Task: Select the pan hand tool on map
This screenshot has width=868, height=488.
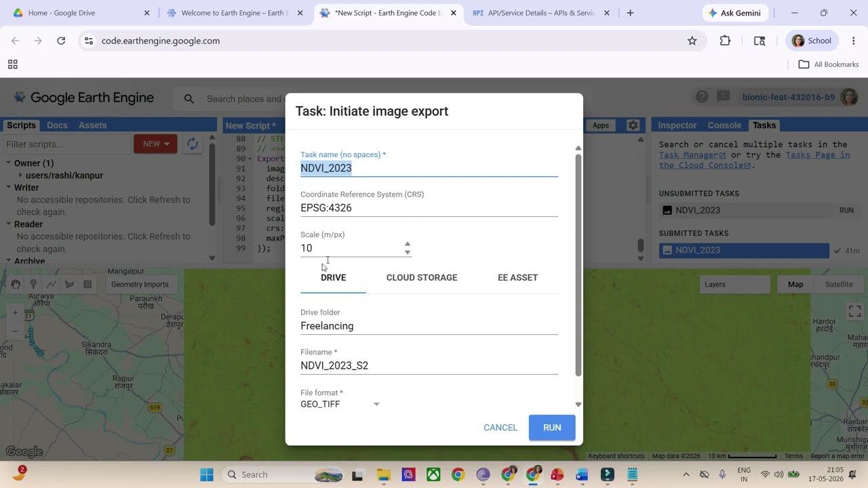Action: (x=15, y=285)
